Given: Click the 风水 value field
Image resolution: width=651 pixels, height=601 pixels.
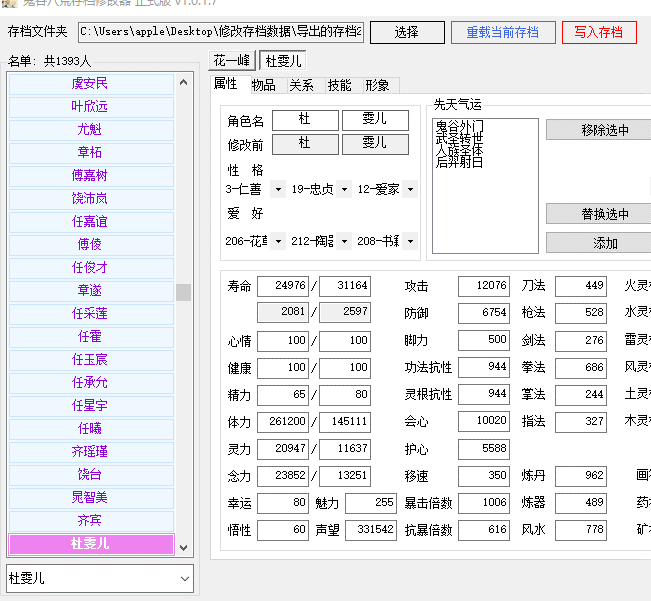Looking at the screenshot, I should coord(581,530).
